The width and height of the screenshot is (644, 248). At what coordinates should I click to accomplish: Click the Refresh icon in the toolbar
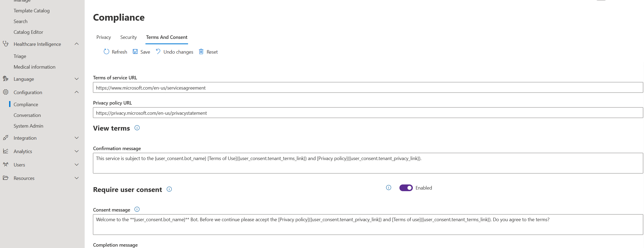[x=106, y=51]
